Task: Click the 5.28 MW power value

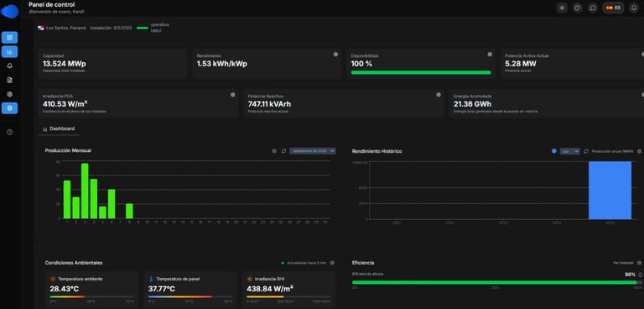Action: (521, 64)
